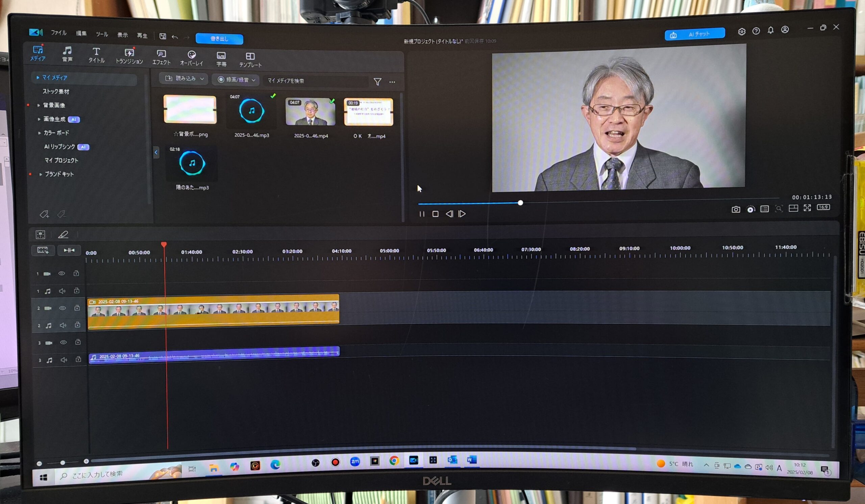The width and height of the screenshot is (865, 504).
Task: Open the 録画/録音 record dropdown
Action: click(x=236, y=80)
